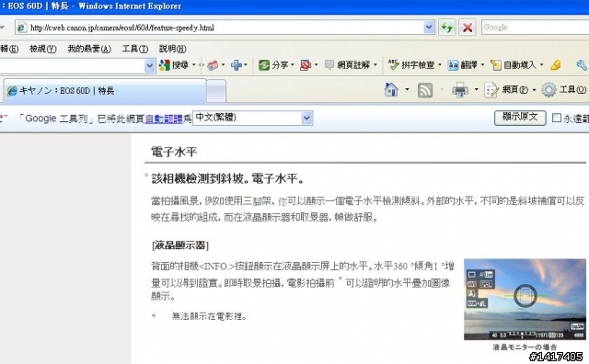Click the 自動填入 autofill button

tap(514, 65)
